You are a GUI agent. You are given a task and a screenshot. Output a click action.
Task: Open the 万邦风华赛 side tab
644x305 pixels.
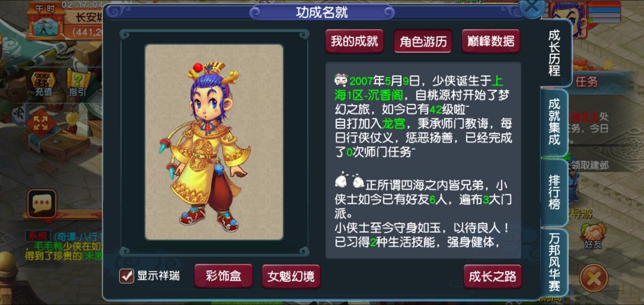555,262
